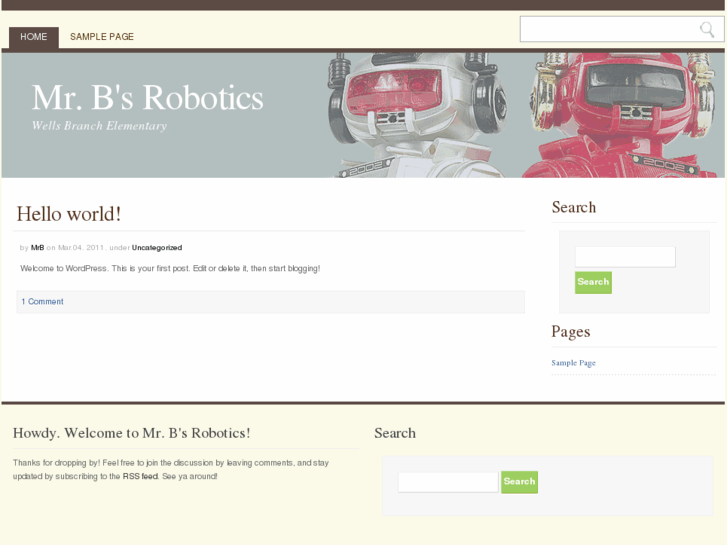This screenshot has height=545, width=727.
Task: Click the robots header banner image
Action: [x=363, y=115]
